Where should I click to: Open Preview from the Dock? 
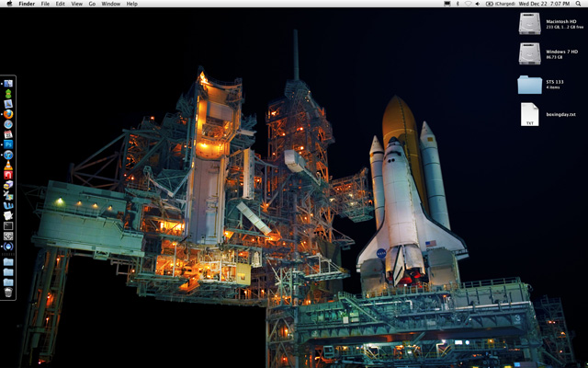[x=8, y=104]
